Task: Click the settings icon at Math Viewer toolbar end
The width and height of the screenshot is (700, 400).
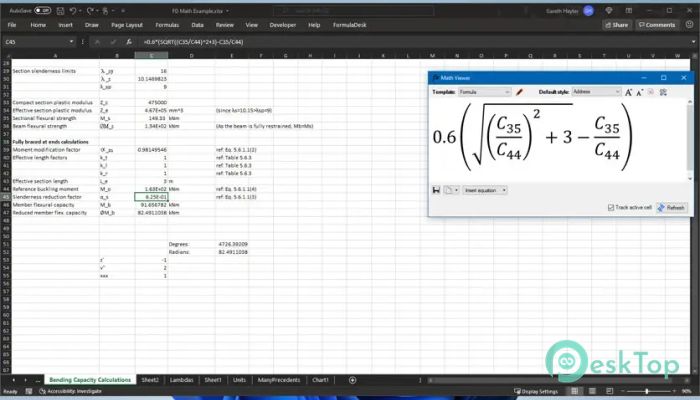Action: pos(663,92)
